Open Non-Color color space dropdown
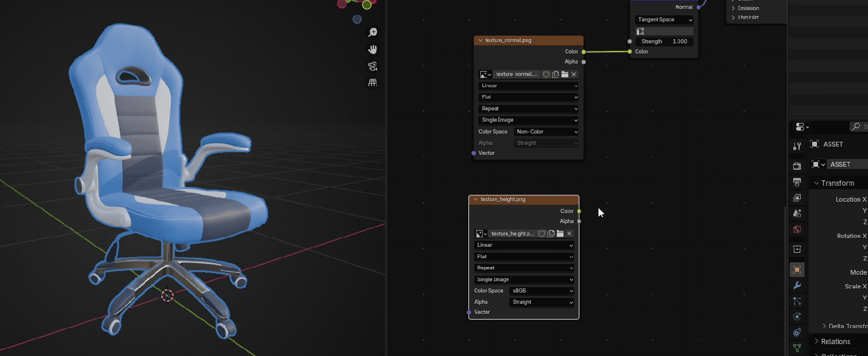This screenshot has height=356, width=868. click(x=546, y=132)
